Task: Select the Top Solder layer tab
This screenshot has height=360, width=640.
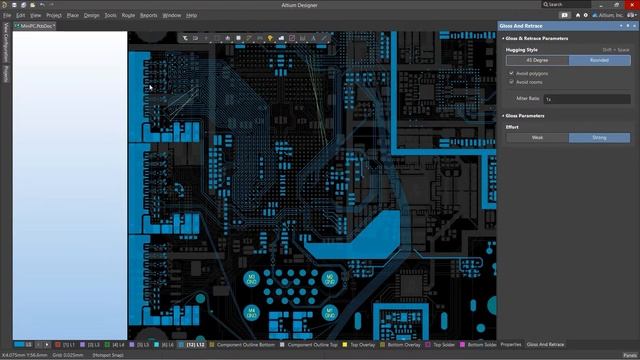Action: tap(440, 345)
